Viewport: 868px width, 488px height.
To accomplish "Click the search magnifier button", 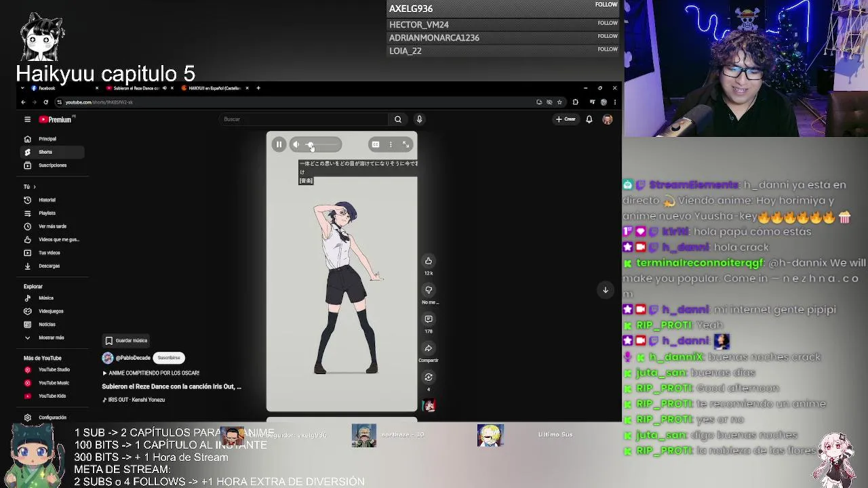I will 398,119.
